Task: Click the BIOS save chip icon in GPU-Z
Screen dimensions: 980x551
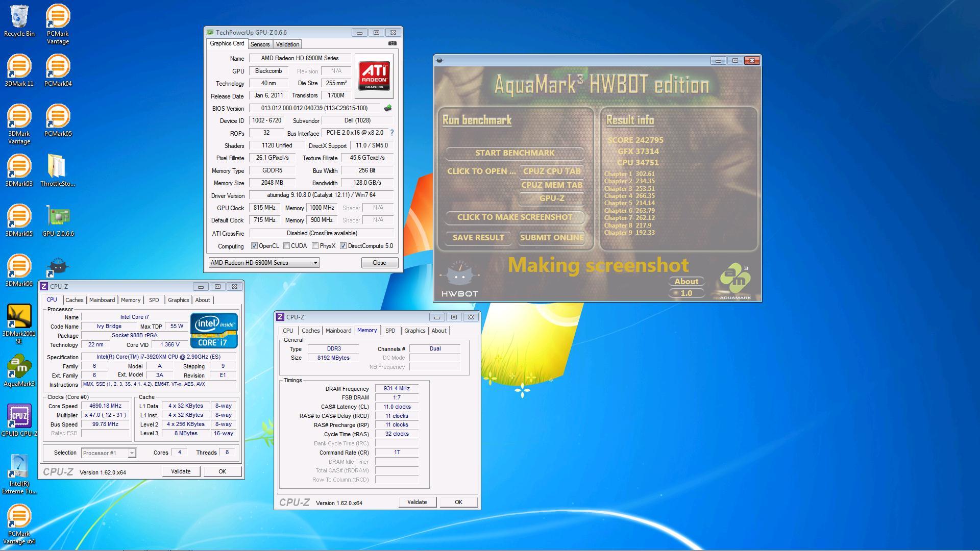Action: click(x=388, y=108)
